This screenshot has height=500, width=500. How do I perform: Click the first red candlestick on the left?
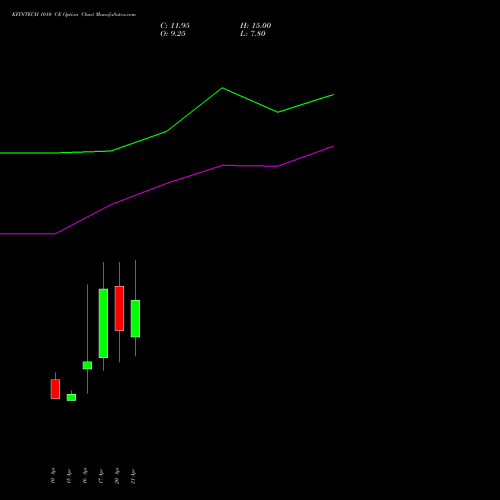click(55, 389)
